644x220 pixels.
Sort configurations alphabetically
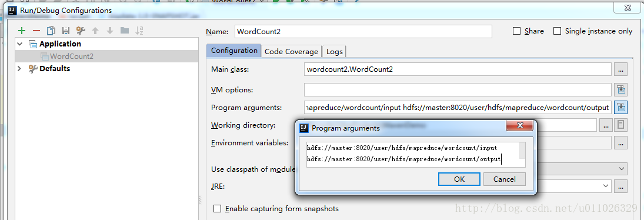139,31
